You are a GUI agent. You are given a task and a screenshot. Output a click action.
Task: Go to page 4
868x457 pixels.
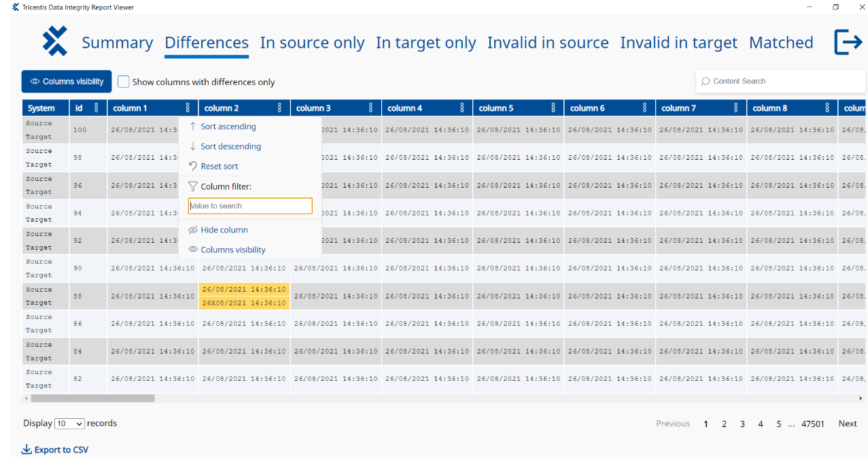pos(761,424)
